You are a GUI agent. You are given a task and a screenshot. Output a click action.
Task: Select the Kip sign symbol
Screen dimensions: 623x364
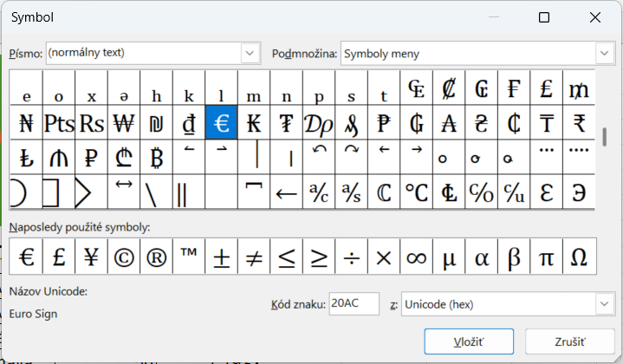point(254,122)
